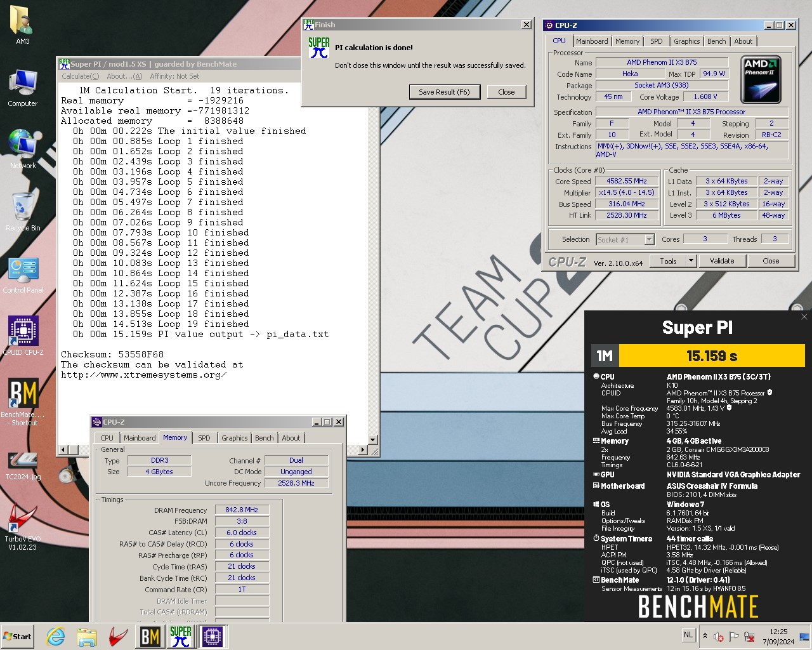This screenshot has width=812, height=650.
Task: Select About tab in the lower CPU-Z window
Action: 291,438
